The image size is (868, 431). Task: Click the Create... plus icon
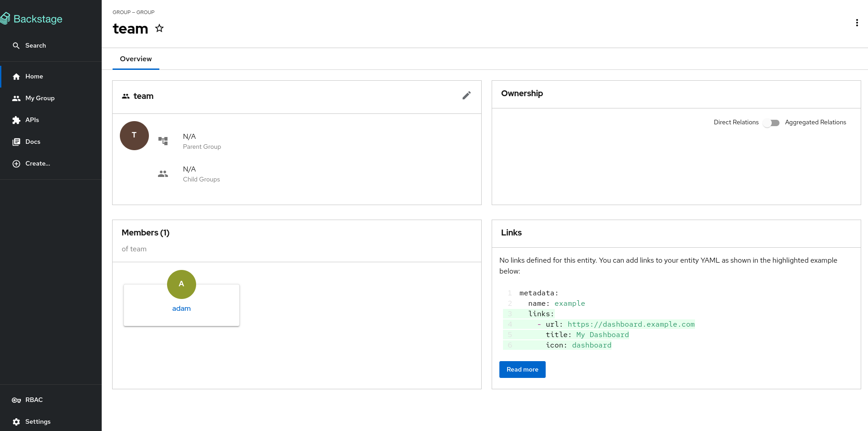(x=16, y=164)
